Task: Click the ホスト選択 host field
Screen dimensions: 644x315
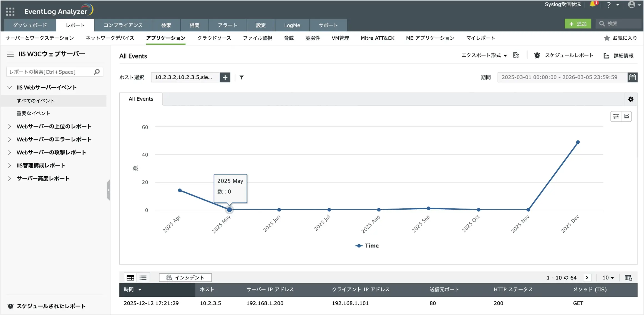Action: coord(185,77)
